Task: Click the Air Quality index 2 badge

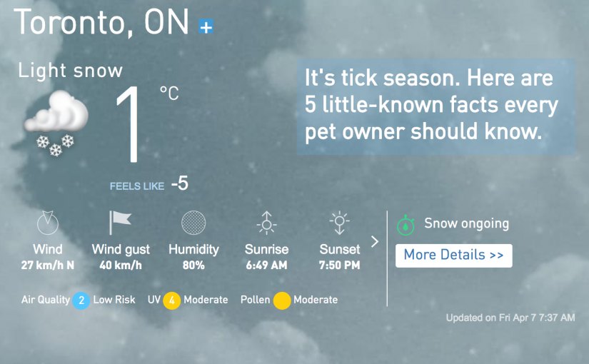Action: pos(81,300)
